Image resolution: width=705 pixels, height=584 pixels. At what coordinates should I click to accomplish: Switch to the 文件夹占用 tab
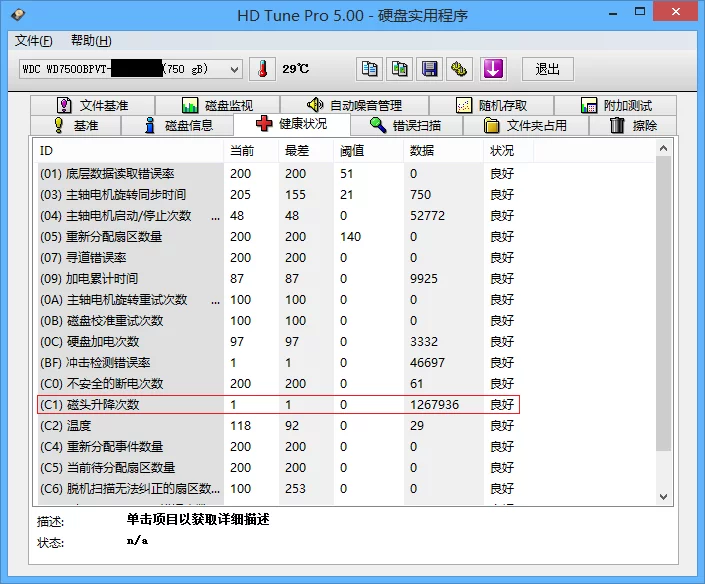click(x=526, y=125)
